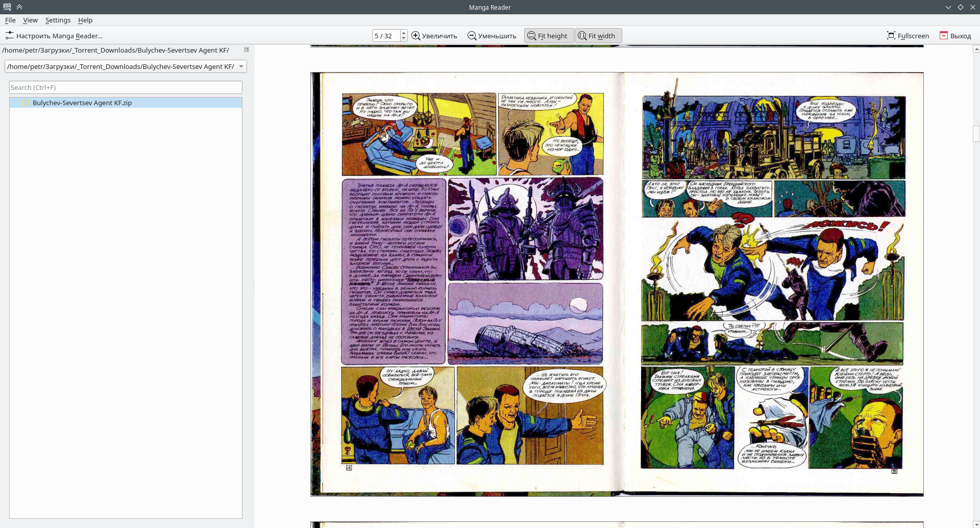Click the scrollbar down arrow
Viewport: 980px width, 528px height.
pyautogui.click(x=976, y=524)
